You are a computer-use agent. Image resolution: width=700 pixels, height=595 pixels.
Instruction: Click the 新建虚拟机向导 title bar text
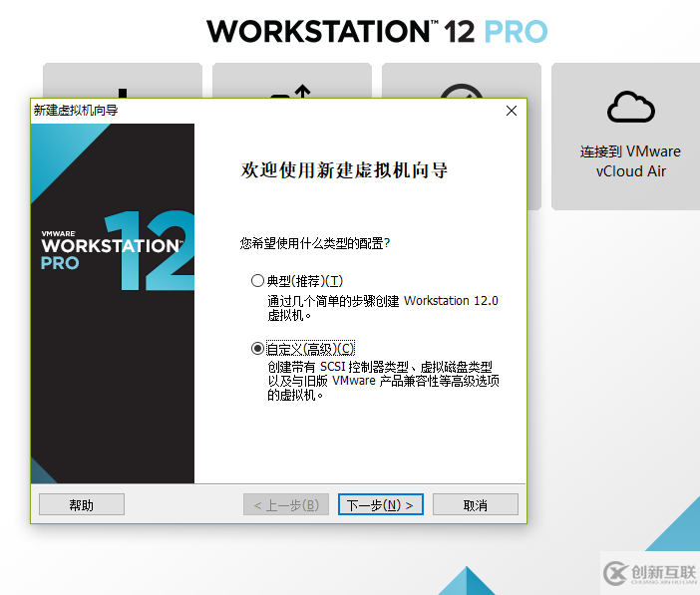pos(76,111)
